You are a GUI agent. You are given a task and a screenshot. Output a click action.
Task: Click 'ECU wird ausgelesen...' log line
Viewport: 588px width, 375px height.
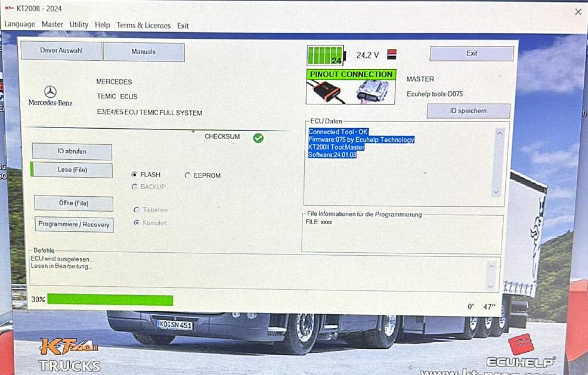(x=62, y=259)
